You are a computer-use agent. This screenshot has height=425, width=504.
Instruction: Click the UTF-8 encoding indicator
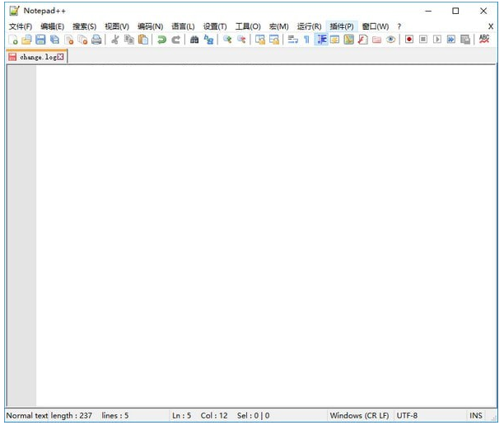pyautogui.click(x=407, y=415)
